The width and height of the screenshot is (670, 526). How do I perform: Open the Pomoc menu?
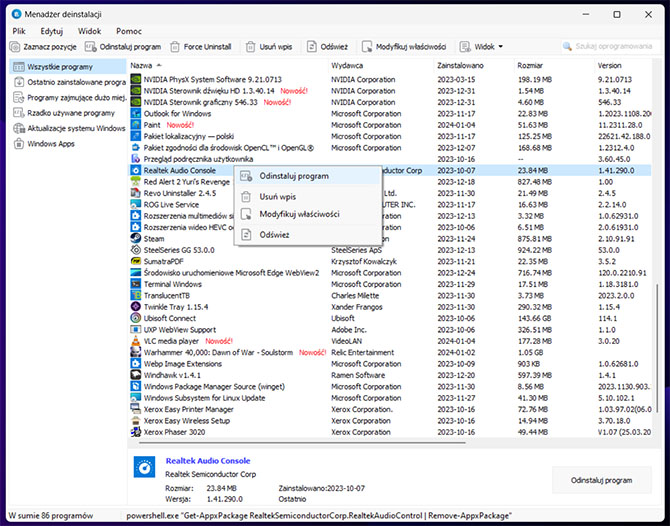(128, 31)
